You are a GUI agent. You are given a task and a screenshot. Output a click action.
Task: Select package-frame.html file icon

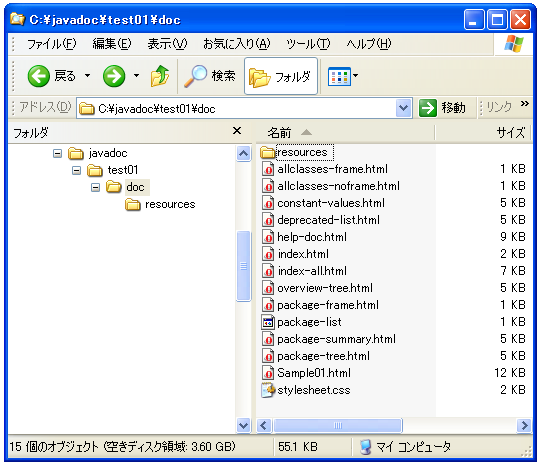268,305
